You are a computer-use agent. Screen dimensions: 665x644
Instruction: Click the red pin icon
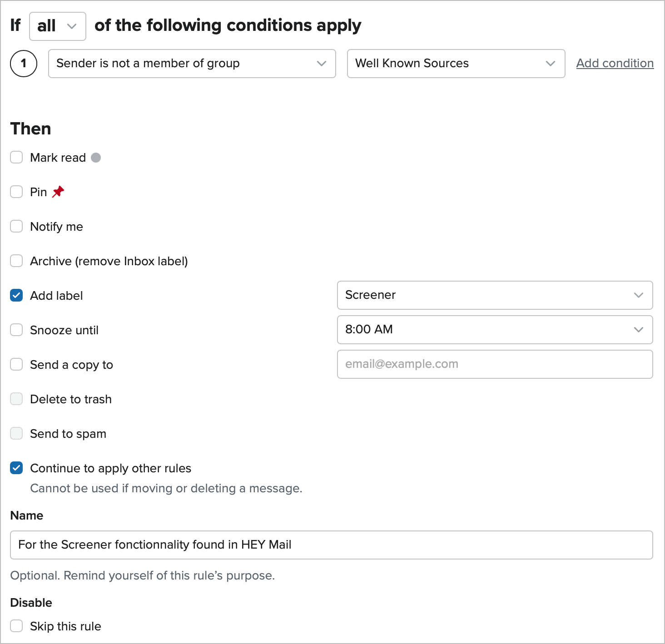[58, 192]
